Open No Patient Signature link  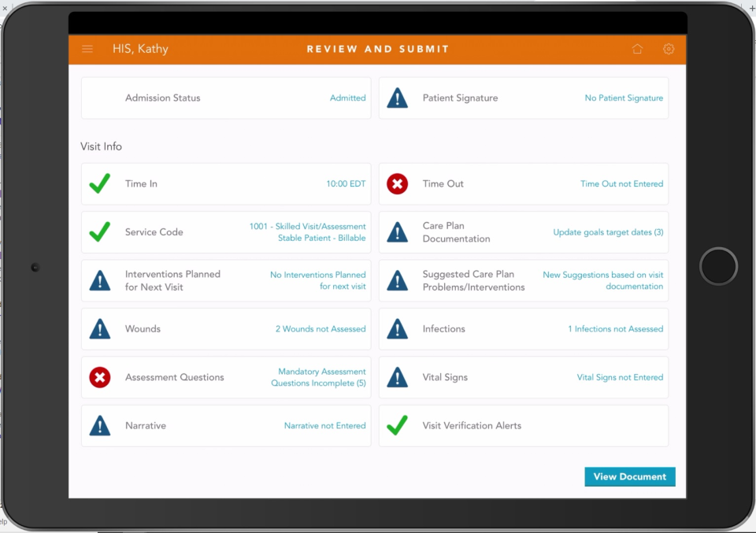point(624,98)
